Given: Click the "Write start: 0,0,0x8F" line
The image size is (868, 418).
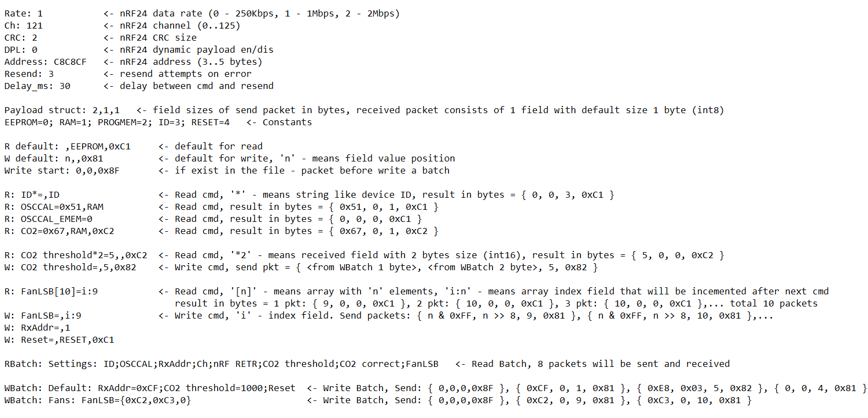Looking at the screenshot, I should [62, 171].
